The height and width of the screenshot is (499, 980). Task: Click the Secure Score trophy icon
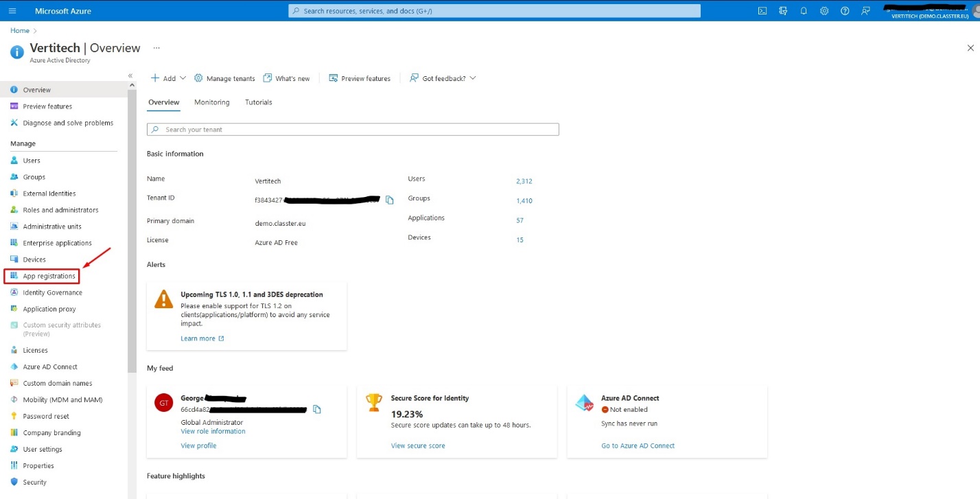coord(374,402)
